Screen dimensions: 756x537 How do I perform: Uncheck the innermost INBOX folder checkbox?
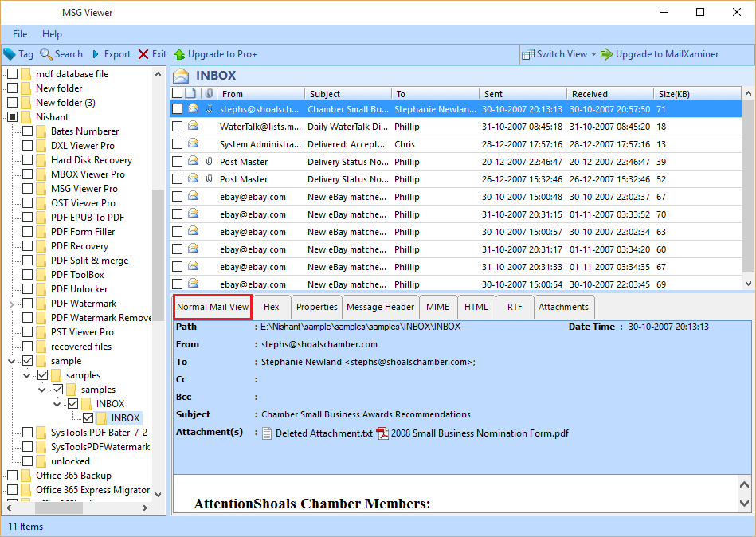click(88, 418)
